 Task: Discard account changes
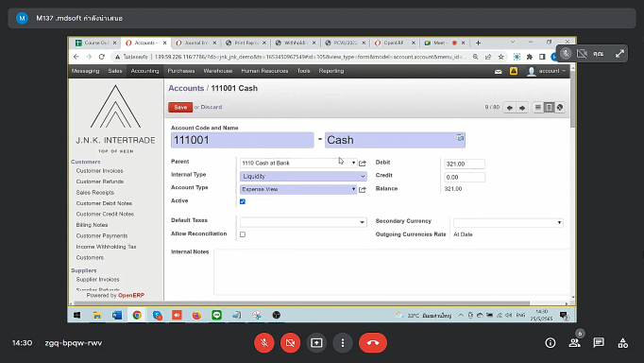(x=212, y=108)
